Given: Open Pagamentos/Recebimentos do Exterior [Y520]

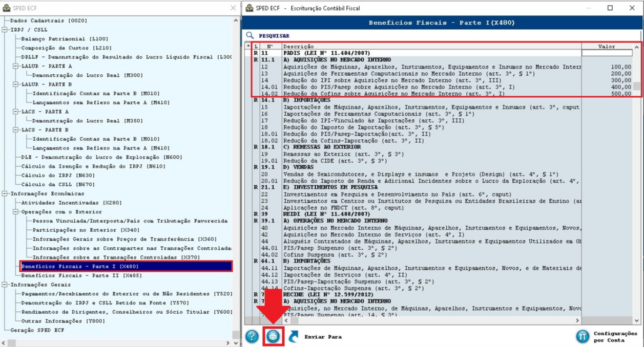Looking at the screenshot, I should pos(127,294).
